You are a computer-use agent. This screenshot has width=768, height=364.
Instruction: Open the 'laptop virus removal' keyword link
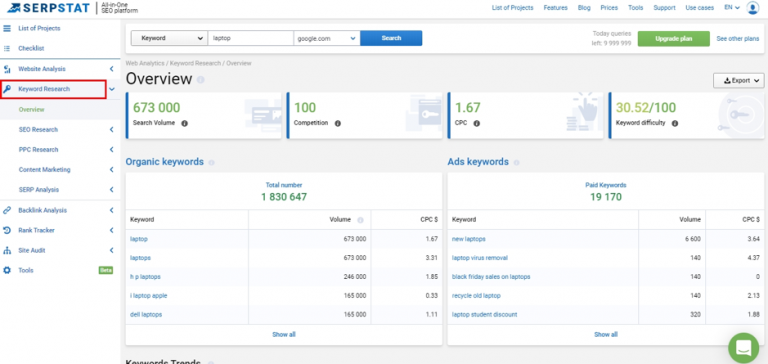[x=480, y=258]
